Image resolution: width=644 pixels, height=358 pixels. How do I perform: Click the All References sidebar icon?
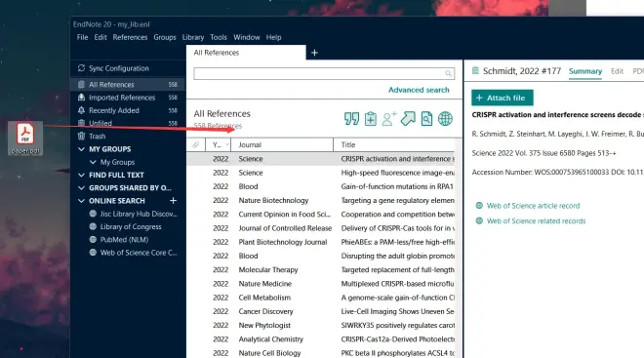(81, 84)
